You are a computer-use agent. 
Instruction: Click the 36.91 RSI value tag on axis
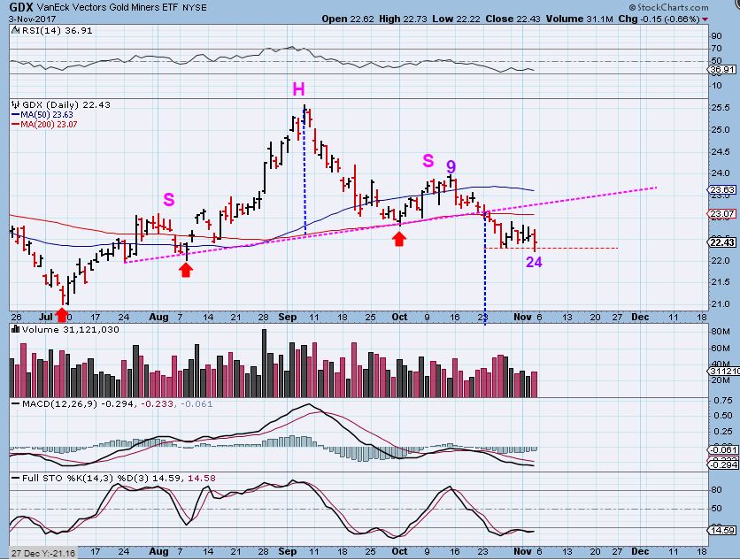click(722, 69)
